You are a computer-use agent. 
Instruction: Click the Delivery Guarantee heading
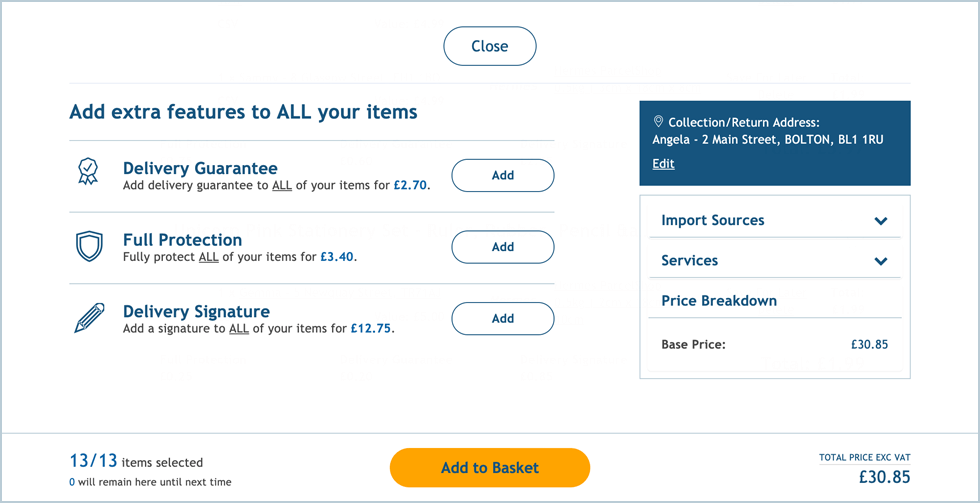click(x=200, y=168)
